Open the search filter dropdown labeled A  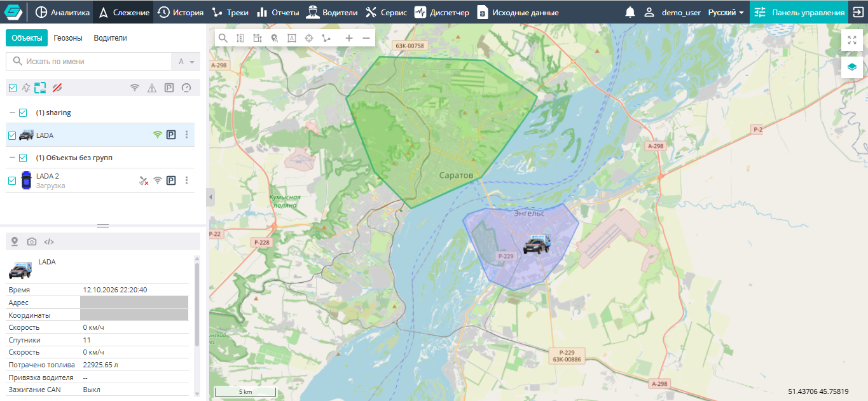pos(186,62)
